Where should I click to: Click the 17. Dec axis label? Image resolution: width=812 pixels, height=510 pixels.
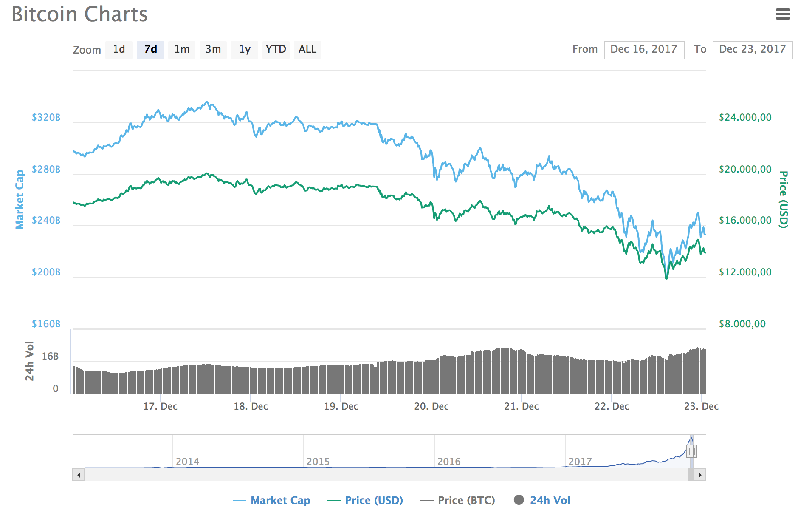click(x=160, y=406)
